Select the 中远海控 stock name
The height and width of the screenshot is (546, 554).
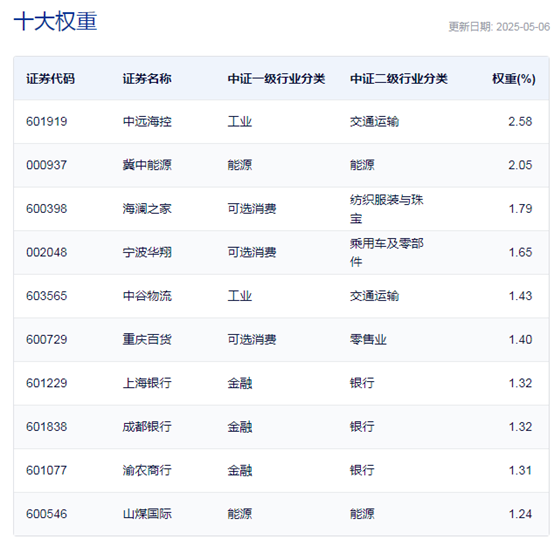point(147,122)
